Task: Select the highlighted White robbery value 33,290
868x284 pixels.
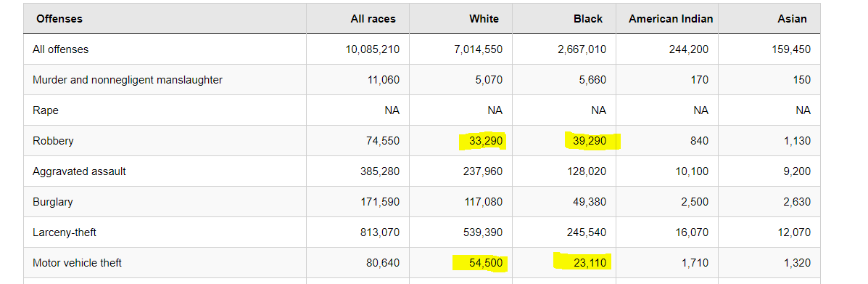Action: coord(485,141)
